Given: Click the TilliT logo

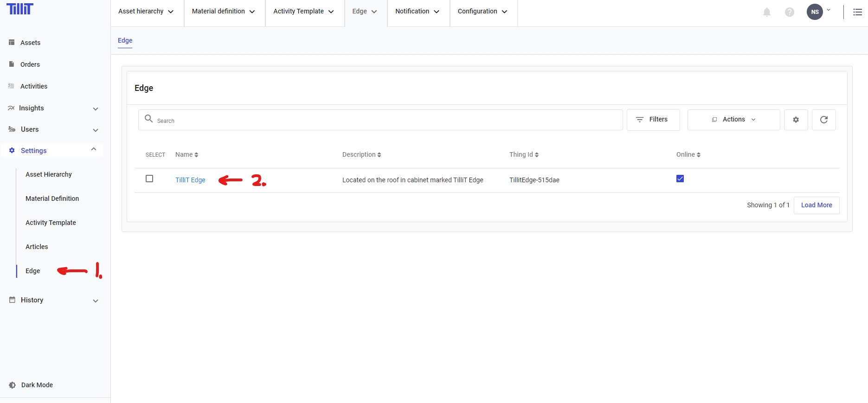Looking at the screenshot, I should [x=19, y=9].
